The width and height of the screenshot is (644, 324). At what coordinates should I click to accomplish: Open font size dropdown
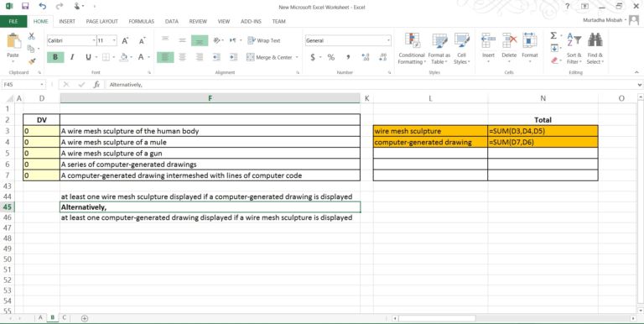(x=114, y=40)
